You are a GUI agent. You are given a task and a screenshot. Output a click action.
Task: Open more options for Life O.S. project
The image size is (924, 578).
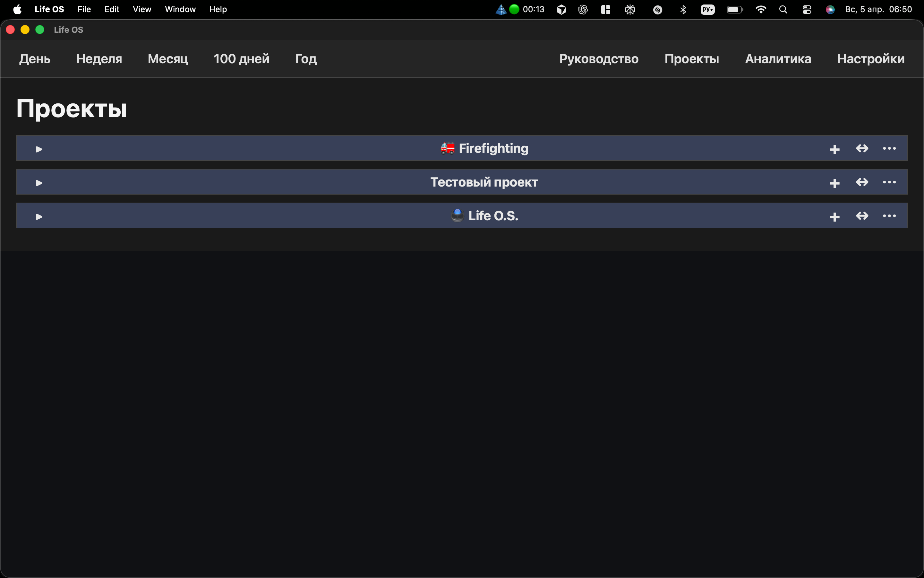coord(889,216)
